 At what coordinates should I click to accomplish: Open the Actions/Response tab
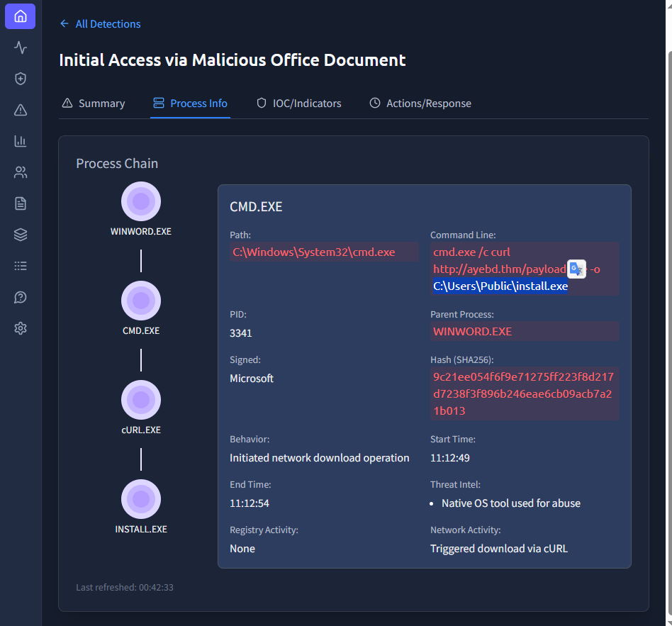tap(420, 104)
